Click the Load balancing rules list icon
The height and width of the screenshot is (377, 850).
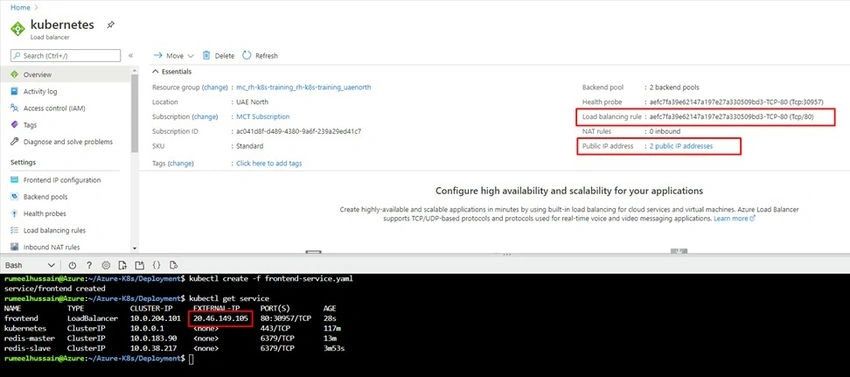(x=15, y=230)
